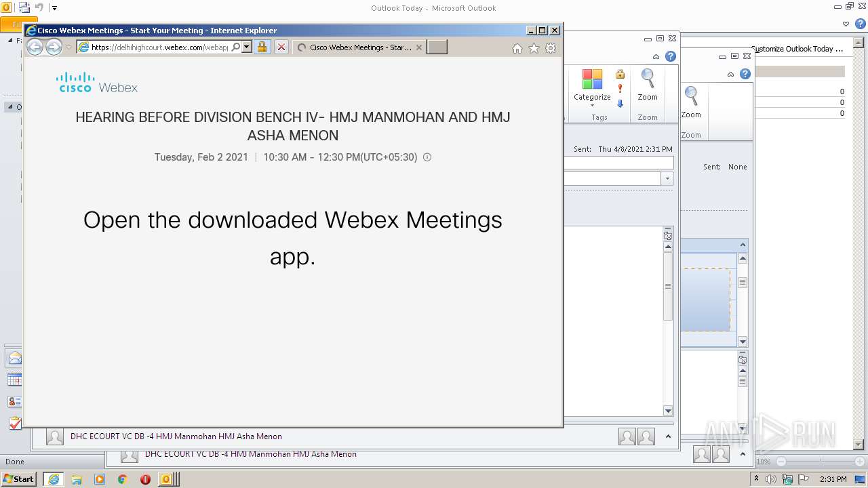Image resolution: width=868 pixels, height=488 pixels.
Task: Stop loading the page
Action: [x=281, y=47]
